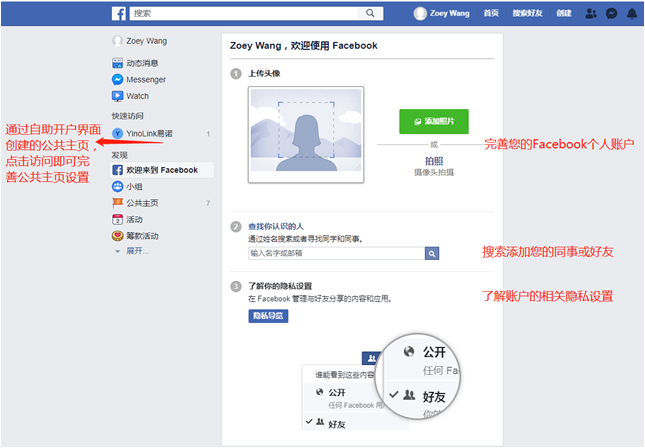The image size is (645, 448).
Task: Open 活动 in the sidebar
Action: (x=134, y=219)
